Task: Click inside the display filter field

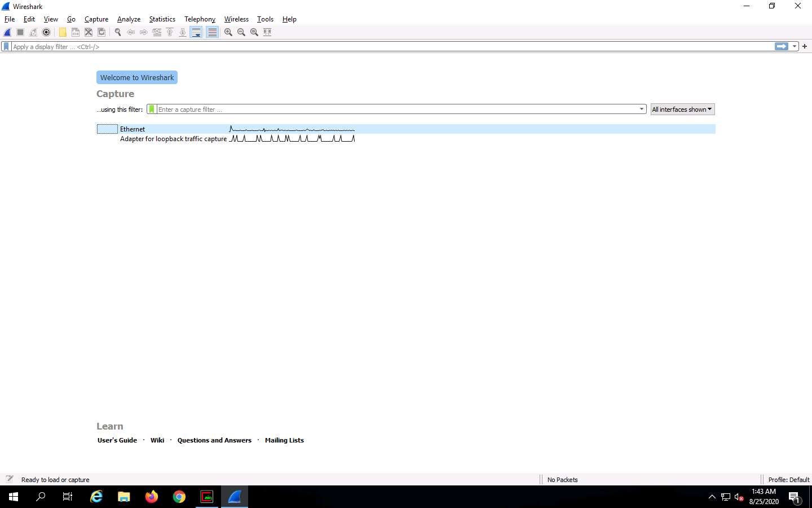Action: (x=392, y=47)
